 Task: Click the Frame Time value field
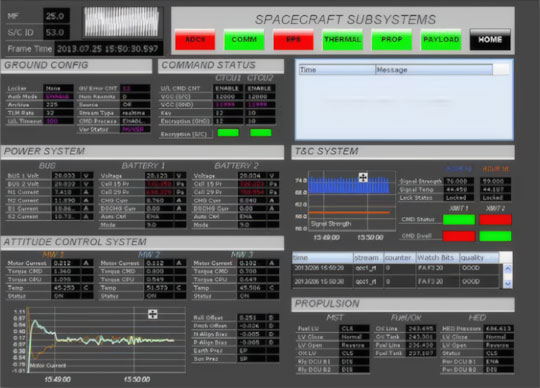tap(109, 49)
